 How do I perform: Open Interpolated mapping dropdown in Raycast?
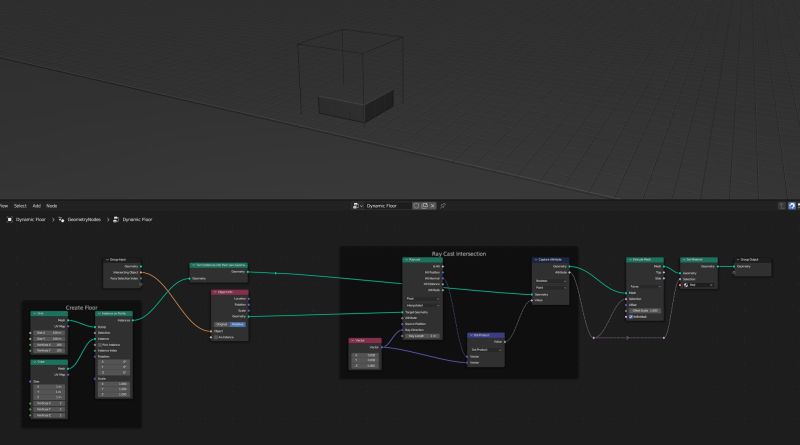point(422,305)
